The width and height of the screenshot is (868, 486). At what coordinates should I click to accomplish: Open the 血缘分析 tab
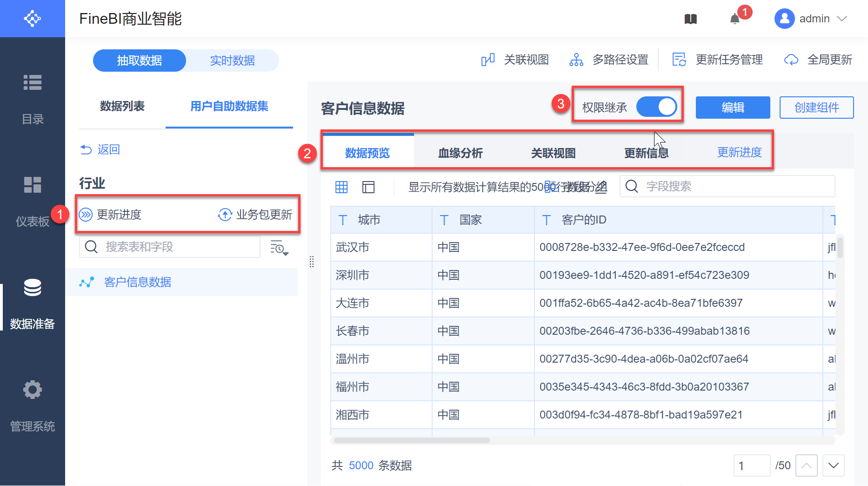tap(461, 153)
